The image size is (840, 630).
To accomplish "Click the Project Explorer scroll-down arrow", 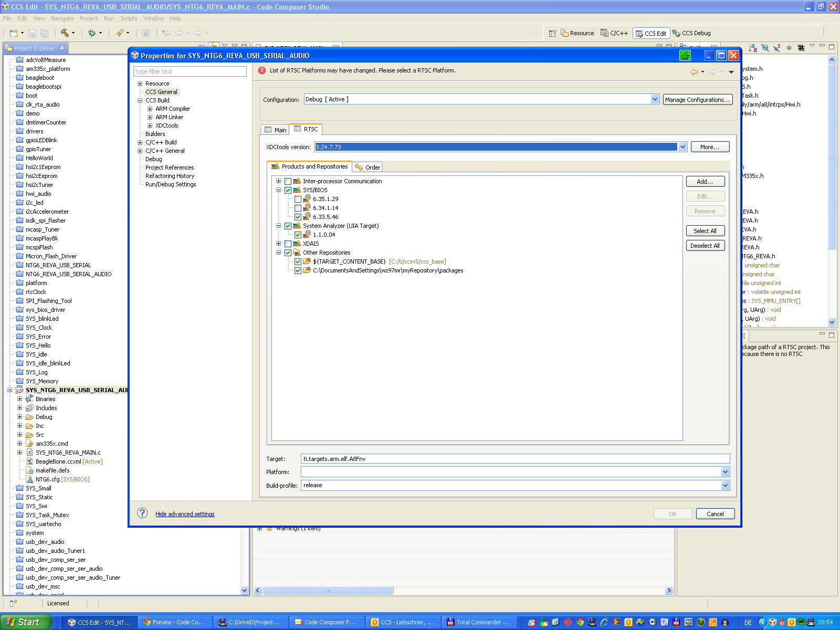I will [244, 590].
